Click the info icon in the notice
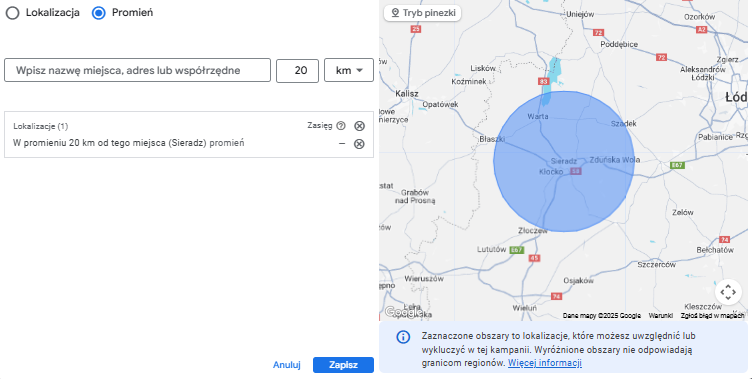752x379 pixels. [x=403, y=337]
